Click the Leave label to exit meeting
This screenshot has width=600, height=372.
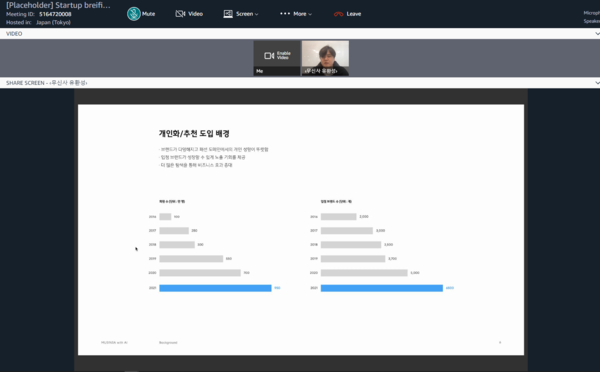tap(354, 14)
